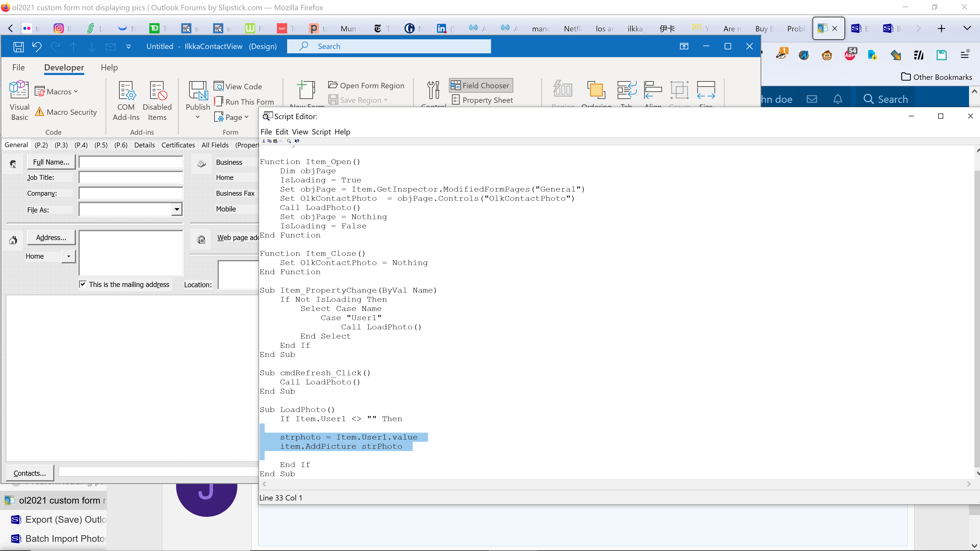Expand the Publish dropdown arrow
The image size is (980, 551).
click(x=198, y=117)
